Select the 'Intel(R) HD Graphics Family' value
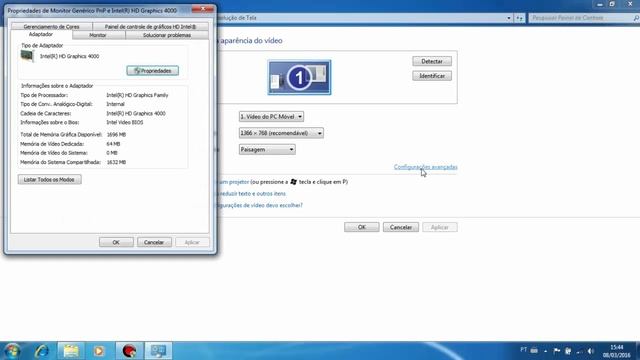640x360 pixels. 137,95
